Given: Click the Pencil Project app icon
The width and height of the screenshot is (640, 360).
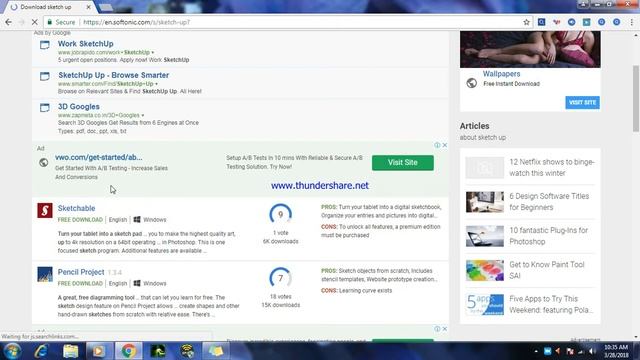Looking at the screenshot, I should [x=45, y=274].
